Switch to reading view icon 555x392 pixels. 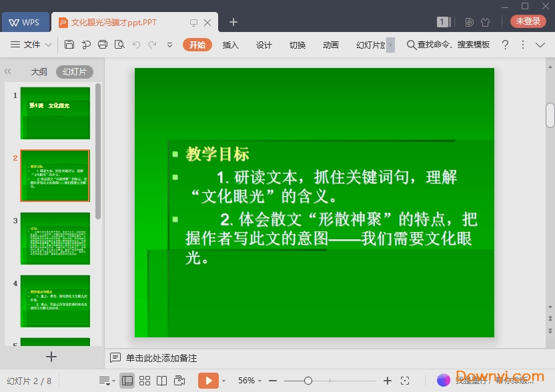point(161,381)
